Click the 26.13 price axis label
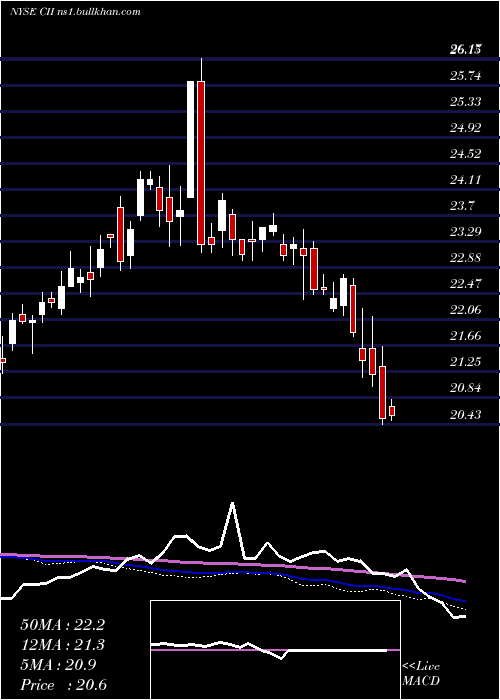 click(465, 50)
